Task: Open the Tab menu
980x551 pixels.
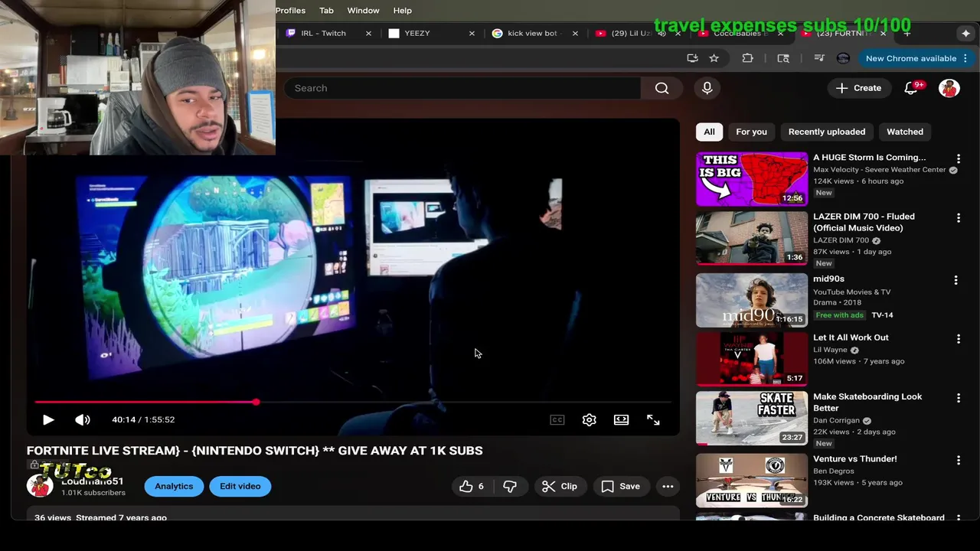Action: pos(326,11)
